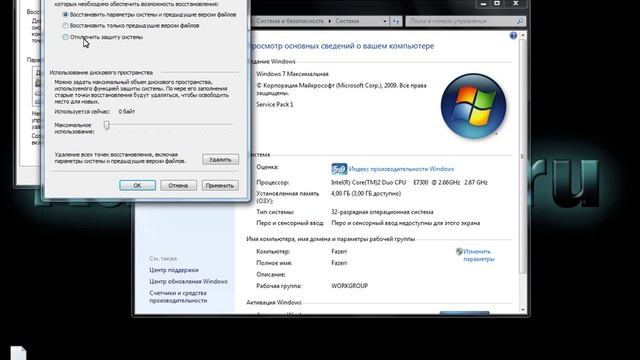Screen dimensions: 640x360
Task: Open Счетчики и средства производительности link
Action: (178, 297)
